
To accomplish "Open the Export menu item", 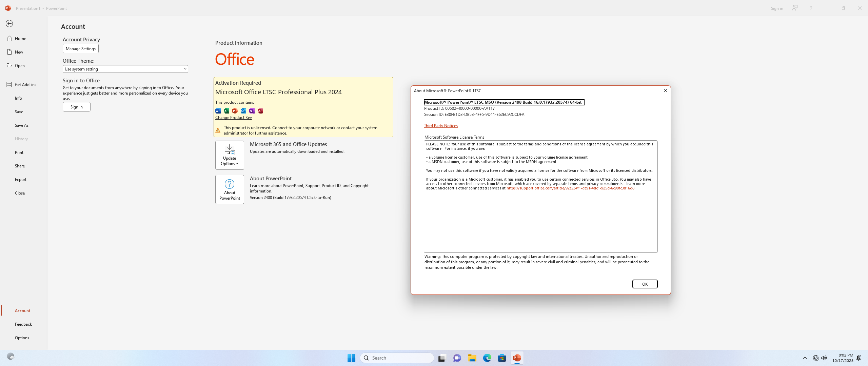I will pos(21,180).
